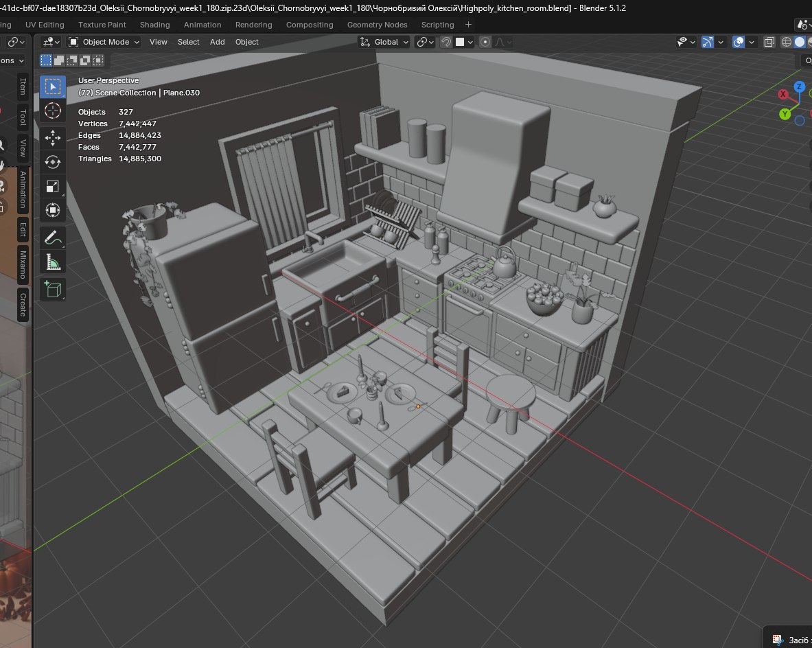Open the Object menu in viewport header
This screenshot has height=648, width=812.
[x=247, y=42]
